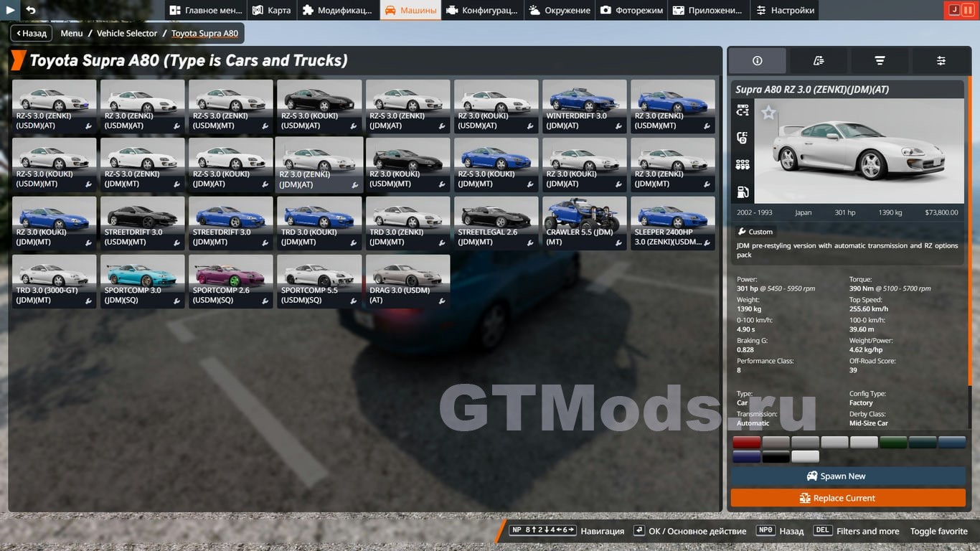The height and width of the screenshot is (551, 980).
Task: Open the sort/filter funnel icon tab
Action: coord(880,61)
